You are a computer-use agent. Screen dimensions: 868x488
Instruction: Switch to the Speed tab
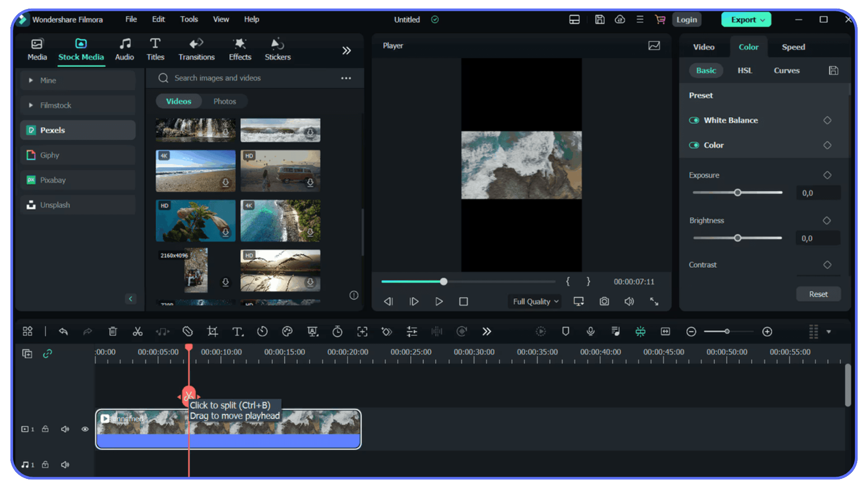pyautogui.click(x=793, y=47)
